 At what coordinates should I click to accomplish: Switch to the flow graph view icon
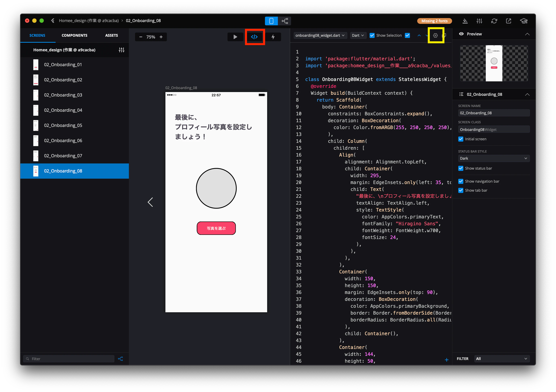pyautogui.click(x=285, y=21)
